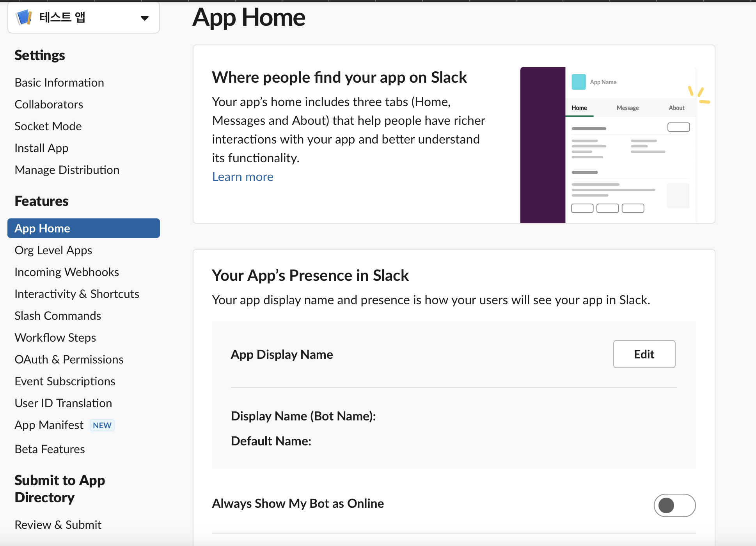This screenshot has height=546, width=756.
Task: Click the Edit button for App Display Name
Action: tap(644, 354)
